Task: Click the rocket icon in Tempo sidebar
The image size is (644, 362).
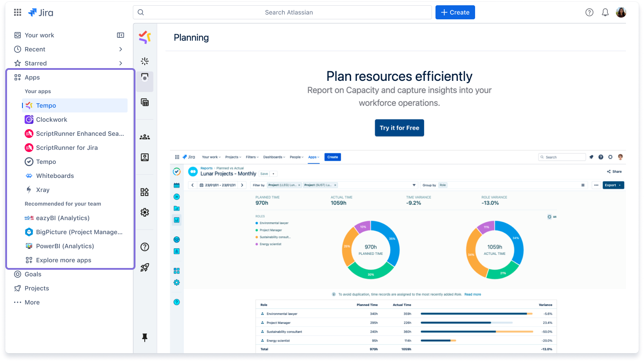Action: pos(145,267)
